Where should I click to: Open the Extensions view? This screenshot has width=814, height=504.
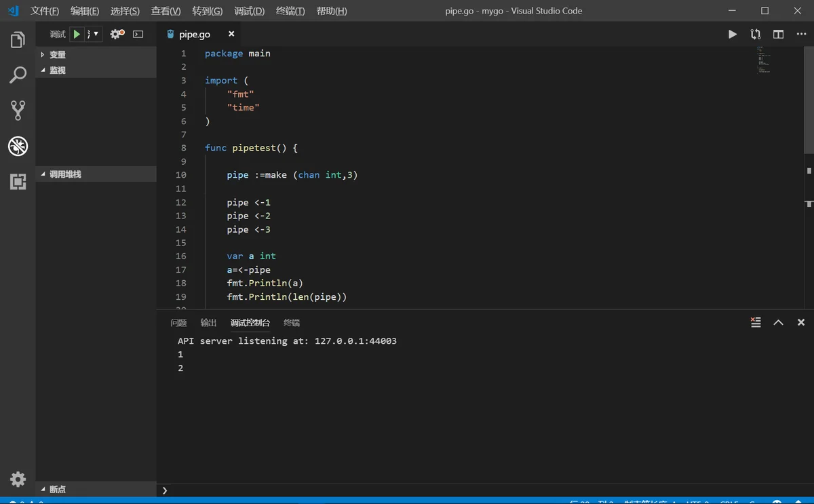pyautogui.click(x=18, y=181)
